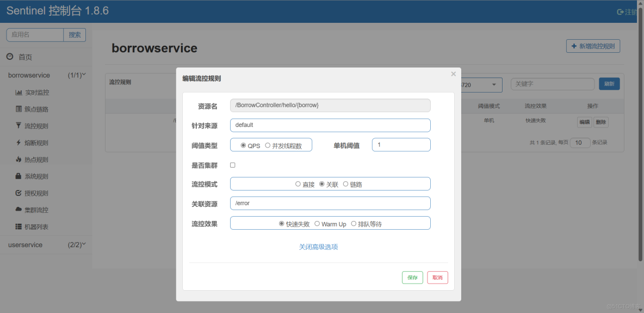This screenshot has width=644, height=313.
Task: Click the green 保存 button
Action: (x=412, y=278)
